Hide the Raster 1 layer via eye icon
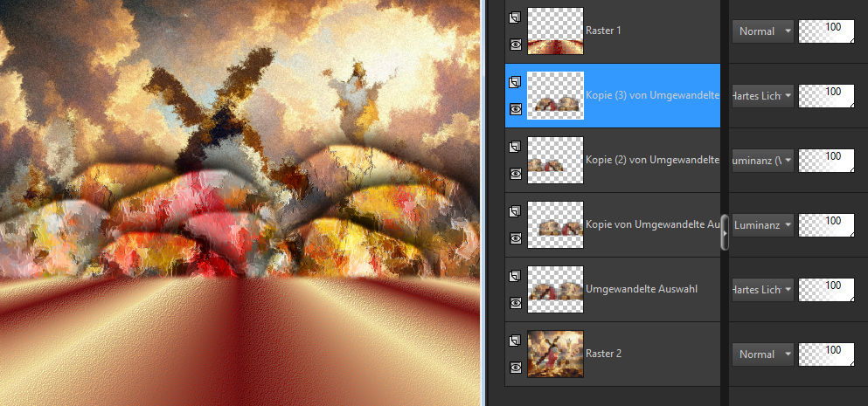 pos(514,45)
